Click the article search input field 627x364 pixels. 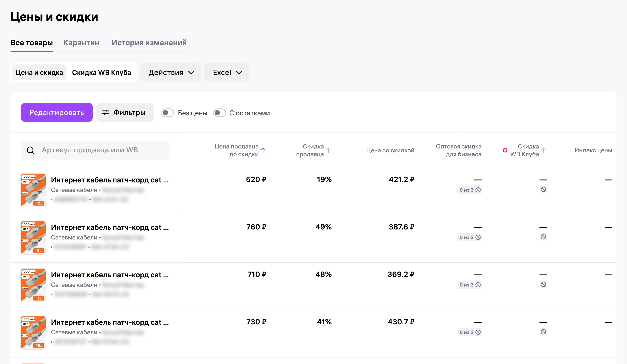95,150
